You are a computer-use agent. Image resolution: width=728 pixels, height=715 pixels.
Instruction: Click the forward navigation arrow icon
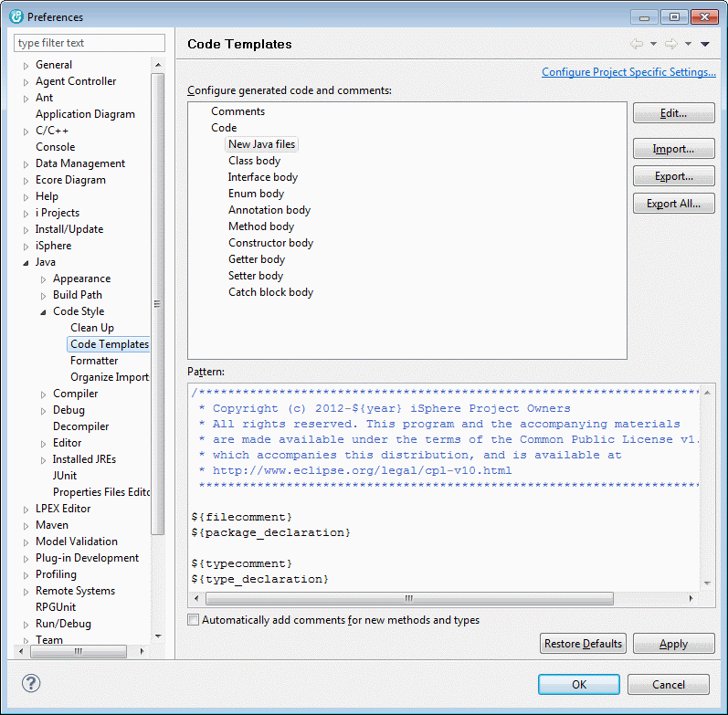coord(670,44)
